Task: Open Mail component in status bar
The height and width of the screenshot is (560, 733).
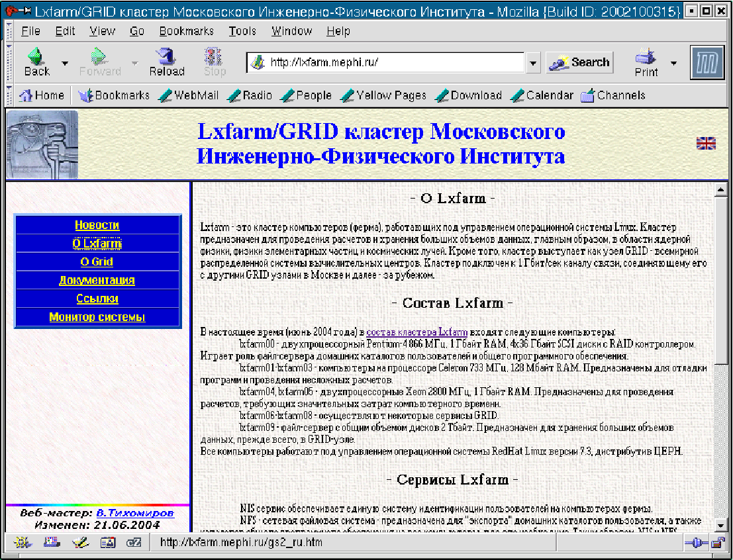Action: pos(52,542)
